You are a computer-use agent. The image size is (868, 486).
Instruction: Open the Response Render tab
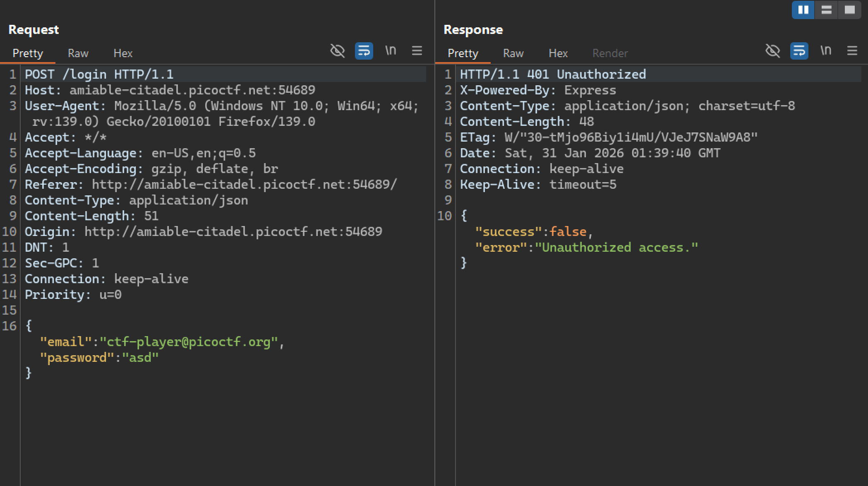[x=610, y=53]
